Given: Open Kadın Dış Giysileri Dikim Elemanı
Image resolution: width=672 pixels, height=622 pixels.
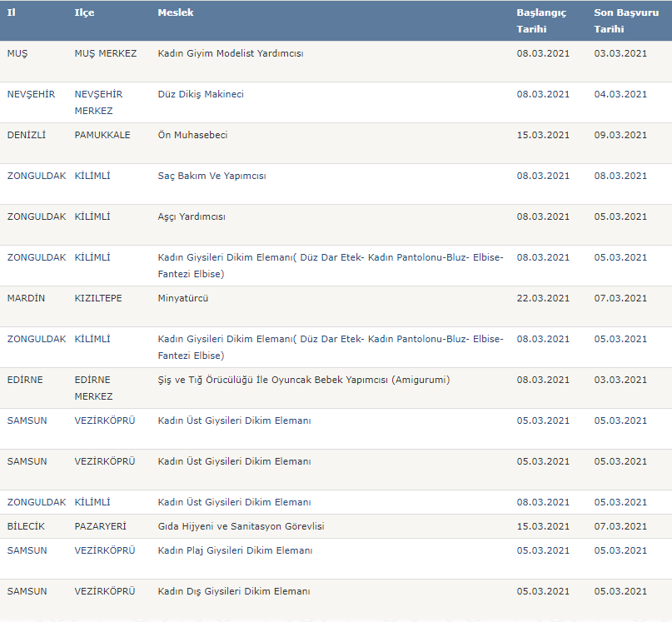Looking at the screenshot, I should click(x=234, y=591).
